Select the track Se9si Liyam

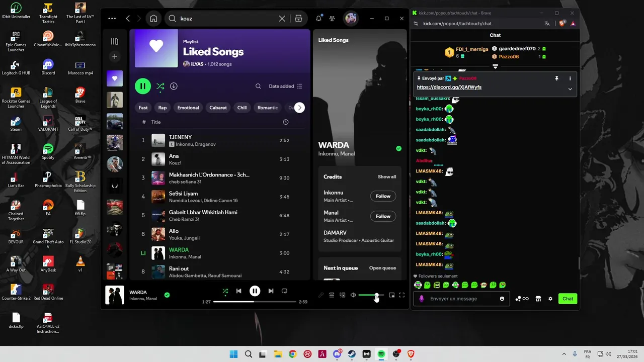pos(220,197)
